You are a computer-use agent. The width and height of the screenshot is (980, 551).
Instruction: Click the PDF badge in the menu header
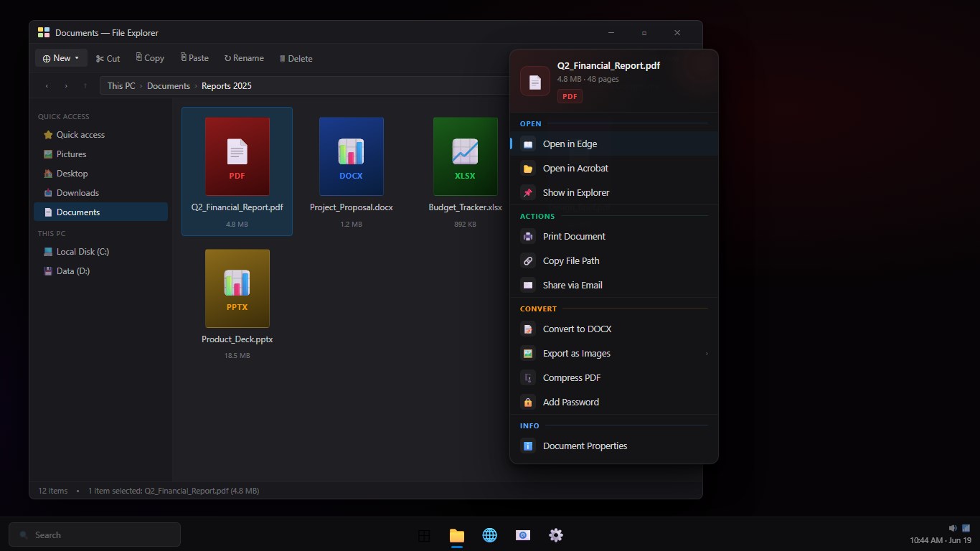(570, 96)
